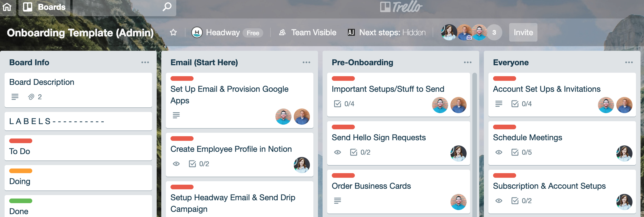The height and width of the screenshot is (217, 644).
Task: Select the red To Do label swatch
Action: (x=20, y=141)
